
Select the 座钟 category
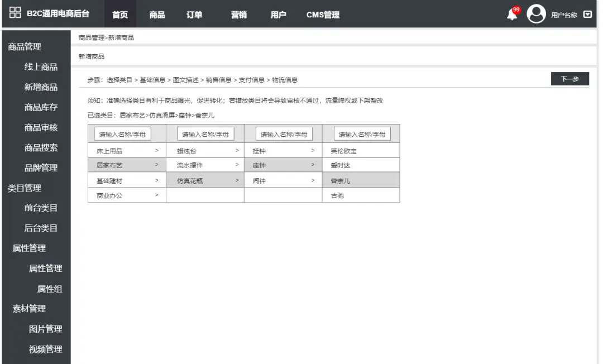tap(259, 165)
